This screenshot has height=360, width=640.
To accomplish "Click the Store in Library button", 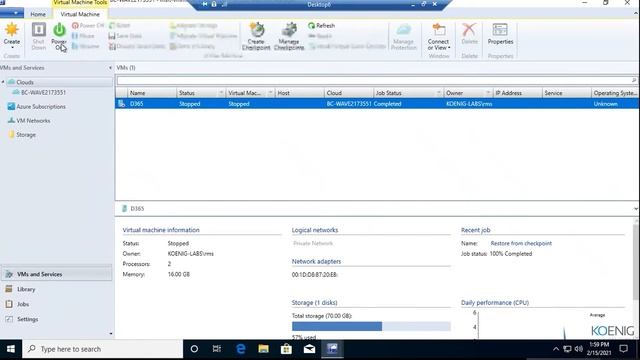I will point(192,46).
